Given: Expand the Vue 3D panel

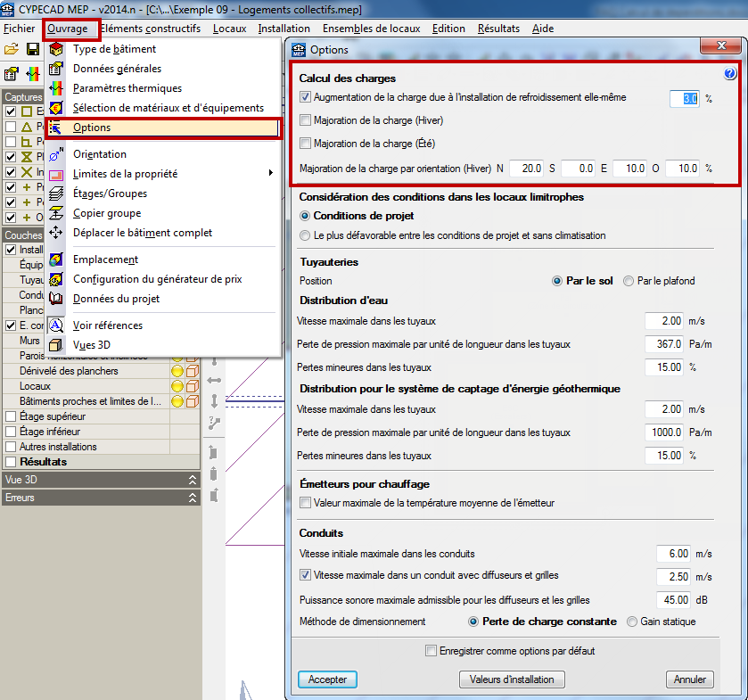Looking at the screenshot, I should (x=193, y=480).
